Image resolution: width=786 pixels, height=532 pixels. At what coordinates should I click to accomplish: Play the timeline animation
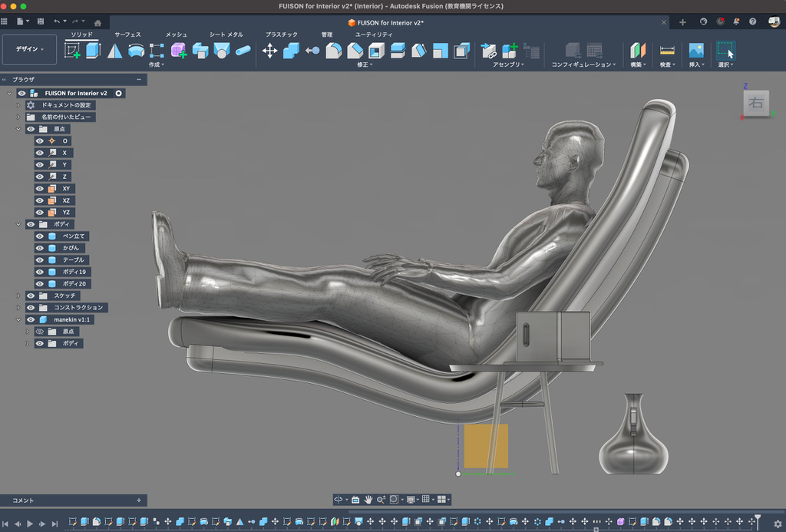30,524
